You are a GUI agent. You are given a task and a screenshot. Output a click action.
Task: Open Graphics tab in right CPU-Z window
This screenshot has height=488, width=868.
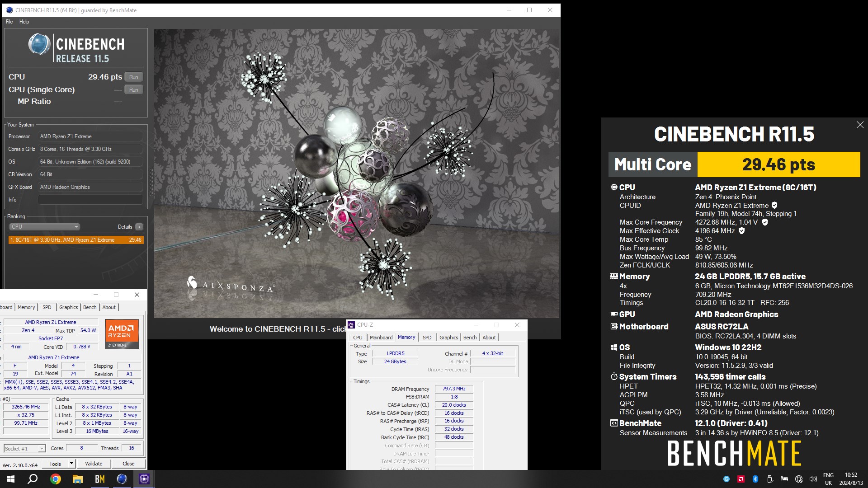click(448, 338)
